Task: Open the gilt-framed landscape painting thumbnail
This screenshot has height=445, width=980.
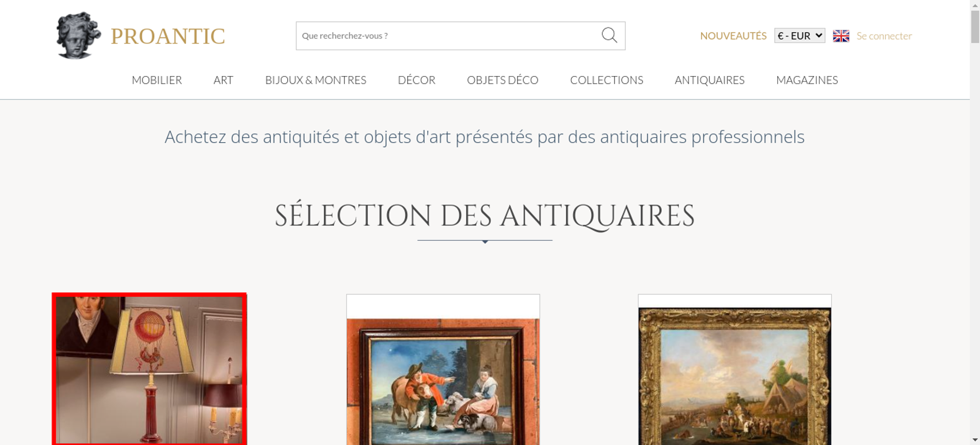Action: coord(735,376)
